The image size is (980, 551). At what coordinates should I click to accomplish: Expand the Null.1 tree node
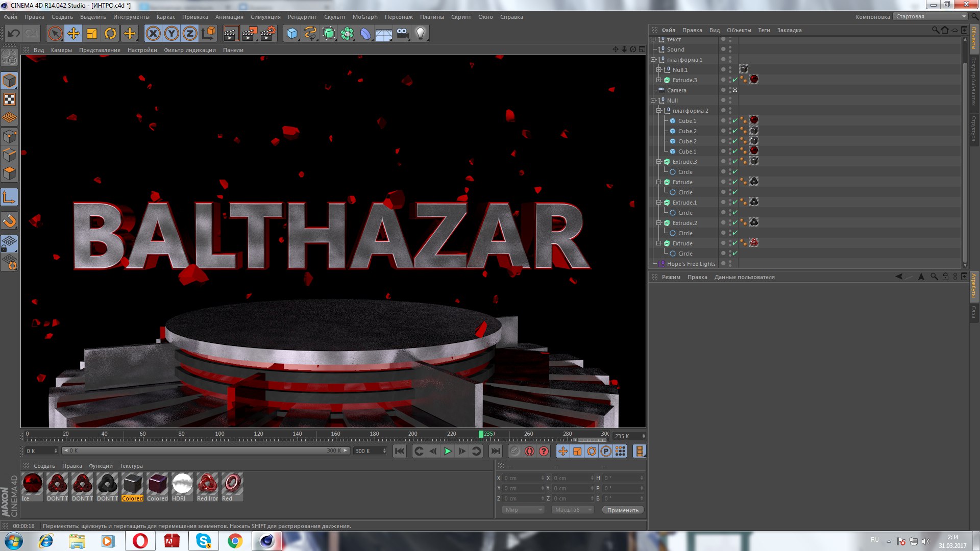click(x=659, y=70)
